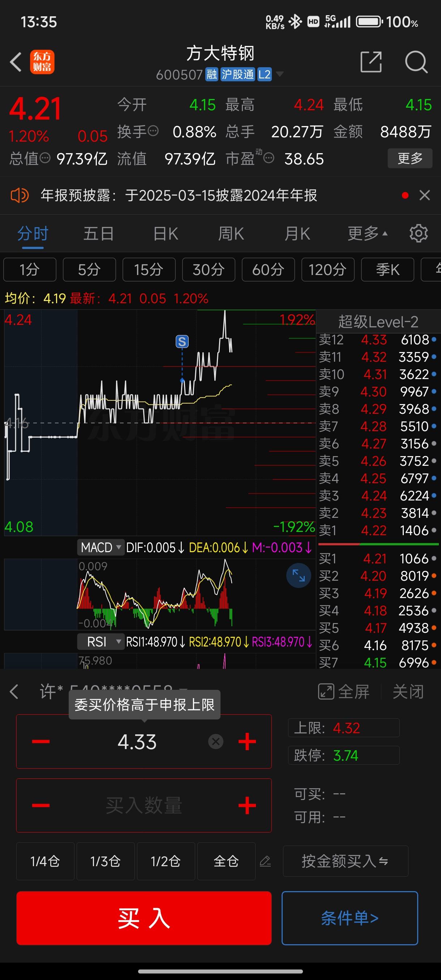Decrease buy quantity with minus

click(41, 805)
